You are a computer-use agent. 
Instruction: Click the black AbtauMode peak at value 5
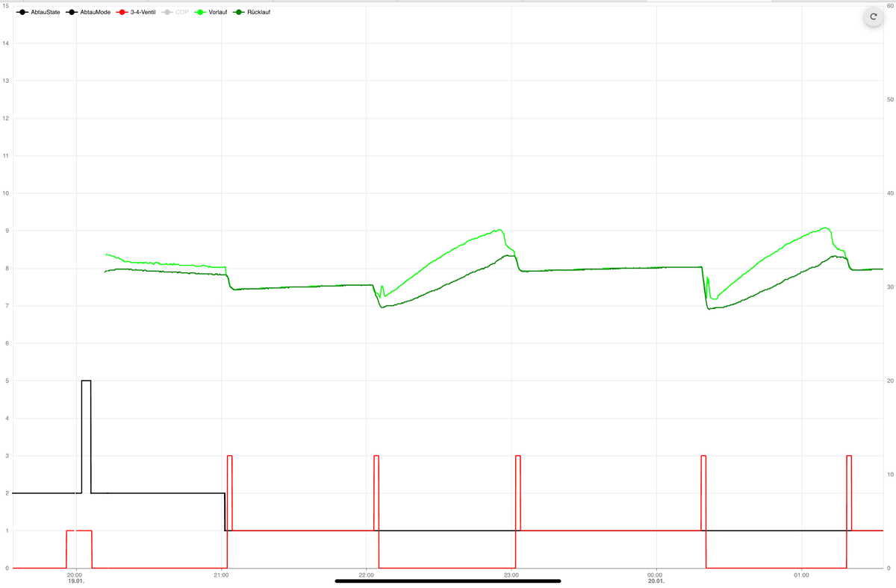[86, 381]
